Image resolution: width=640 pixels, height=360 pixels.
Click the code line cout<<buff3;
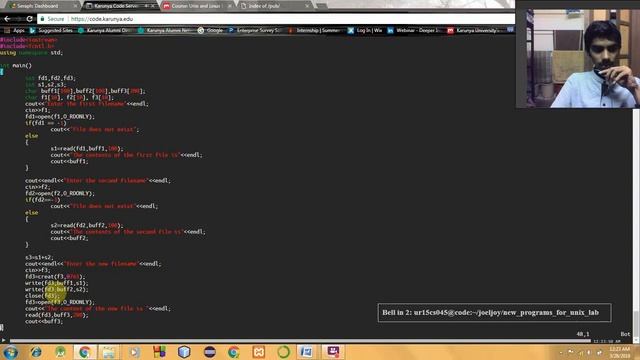point(44,322)
